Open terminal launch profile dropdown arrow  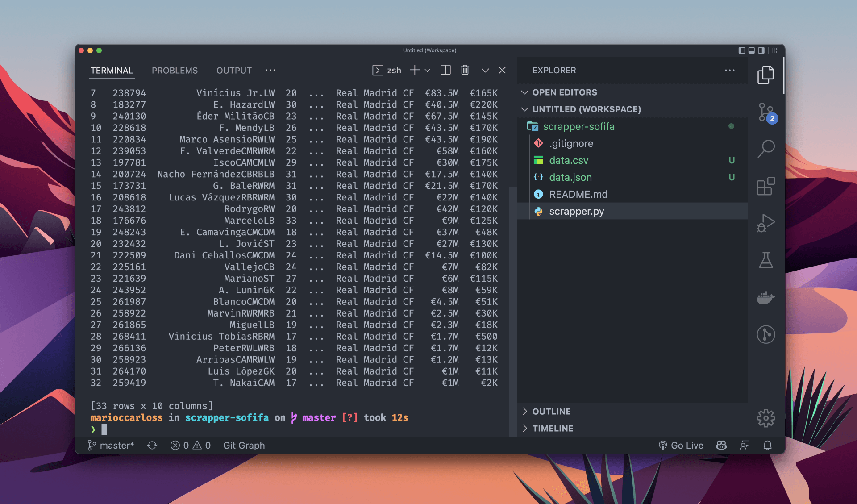(428, 70)
